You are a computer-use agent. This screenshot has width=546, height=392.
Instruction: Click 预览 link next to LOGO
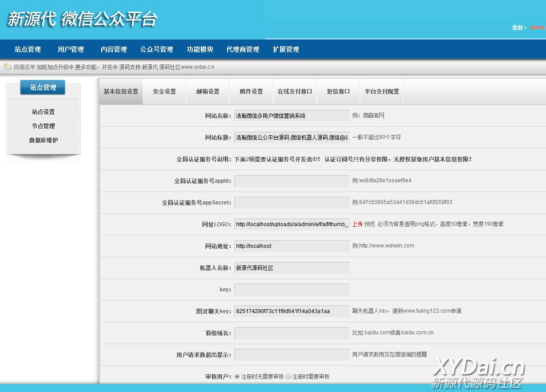click(370, 224)
